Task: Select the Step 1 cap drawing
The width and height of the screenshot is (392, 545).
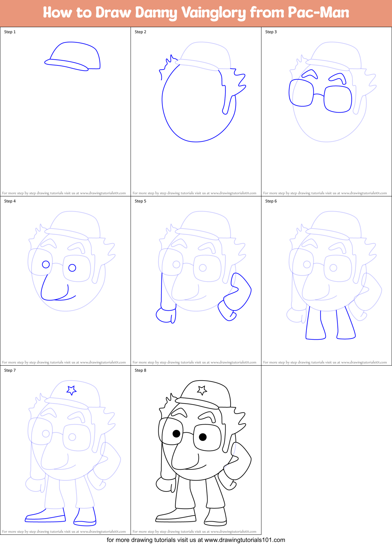Action: click(72, 56)
